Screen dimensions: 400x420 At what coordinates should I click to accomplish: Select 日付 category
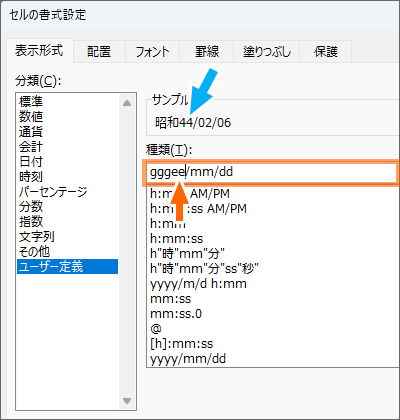tap(67, 161)
